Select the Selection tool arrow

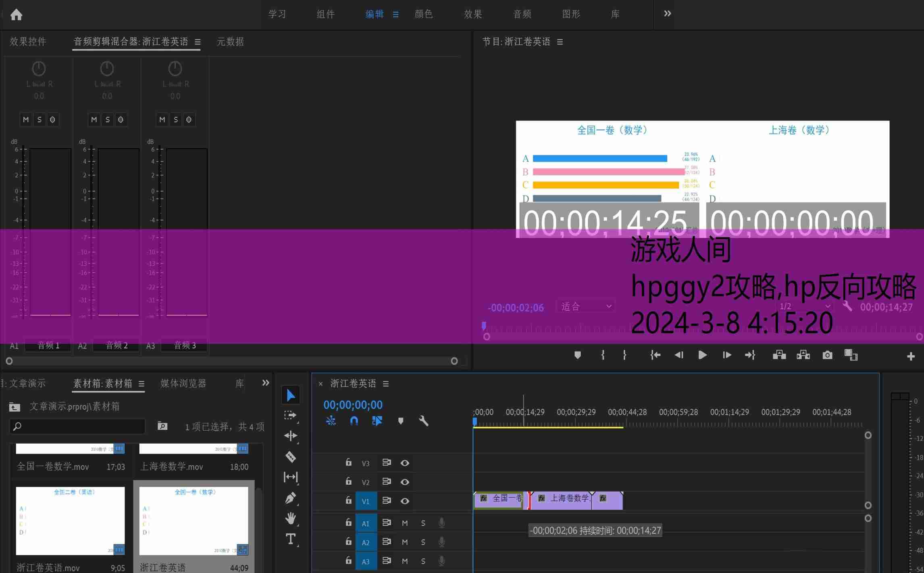pos(291,395)
